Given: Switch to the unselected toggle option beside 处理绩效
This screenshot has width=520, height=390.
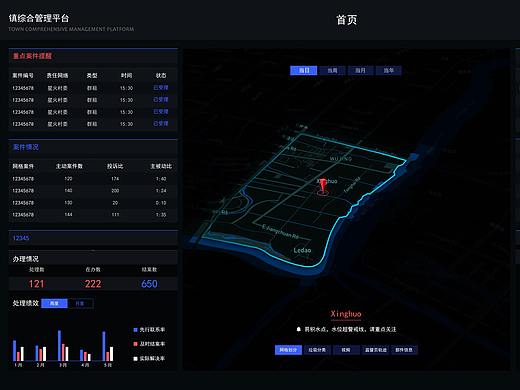Looking at the screenshot, I should coord(80,303).
